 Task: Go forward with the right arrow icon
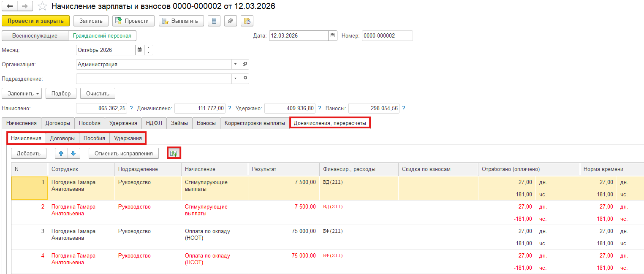tap(24, 6)
